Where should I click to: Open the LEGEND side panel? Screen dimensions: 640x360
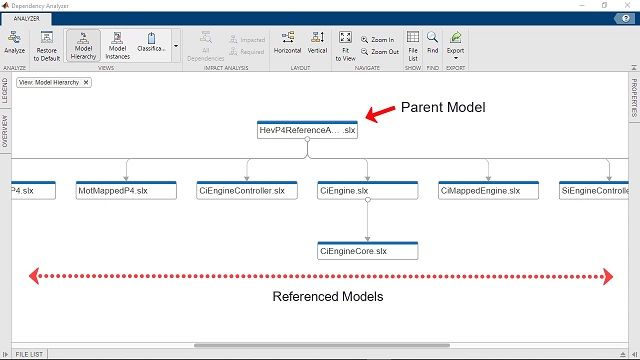(x=5, y=90)
